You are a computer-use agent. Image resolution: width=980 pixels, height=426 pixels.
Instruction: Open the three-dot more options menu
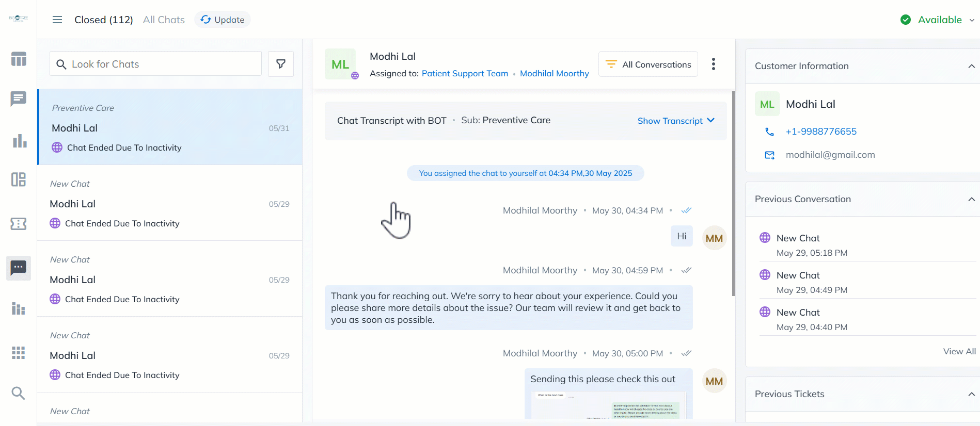714,64
